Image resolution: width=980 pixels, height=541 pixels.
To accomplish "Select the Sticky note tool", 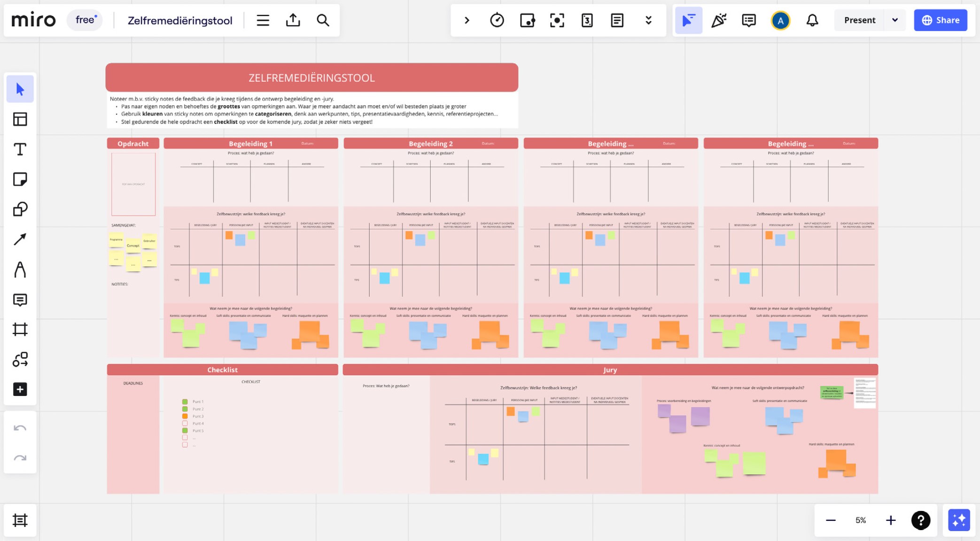I will pos(20,179).
